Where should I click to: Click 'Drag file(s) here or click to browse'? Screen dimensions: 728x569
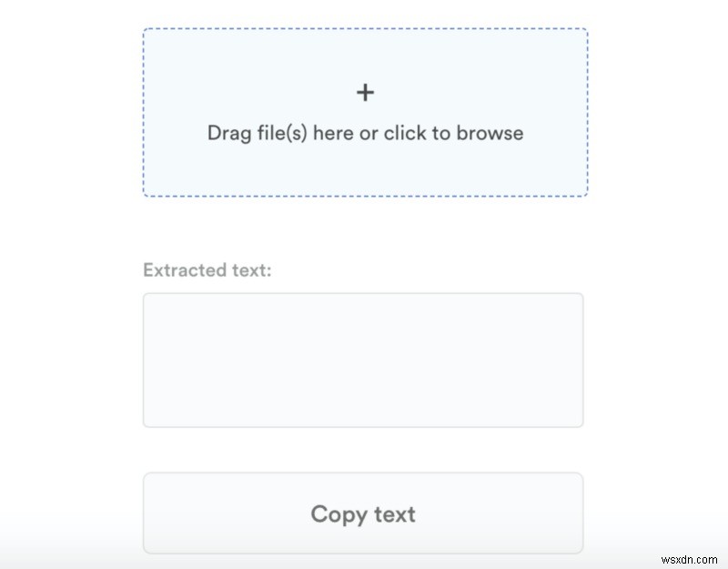tap(366, 133)
